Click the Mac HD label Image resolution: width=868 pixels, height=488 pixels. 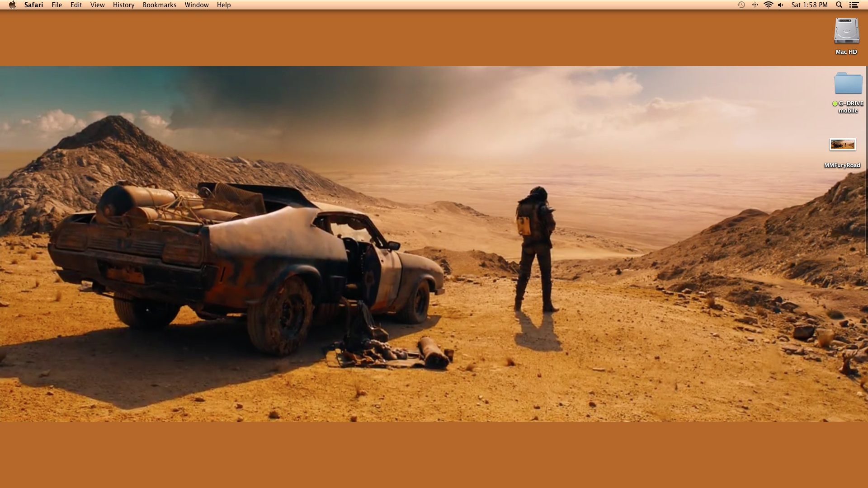point(846,52)
